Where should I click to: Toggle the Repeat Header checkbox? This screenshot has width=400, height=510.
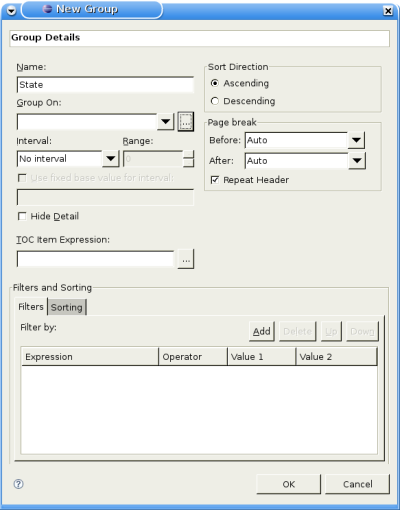click(x=215, y=180)
